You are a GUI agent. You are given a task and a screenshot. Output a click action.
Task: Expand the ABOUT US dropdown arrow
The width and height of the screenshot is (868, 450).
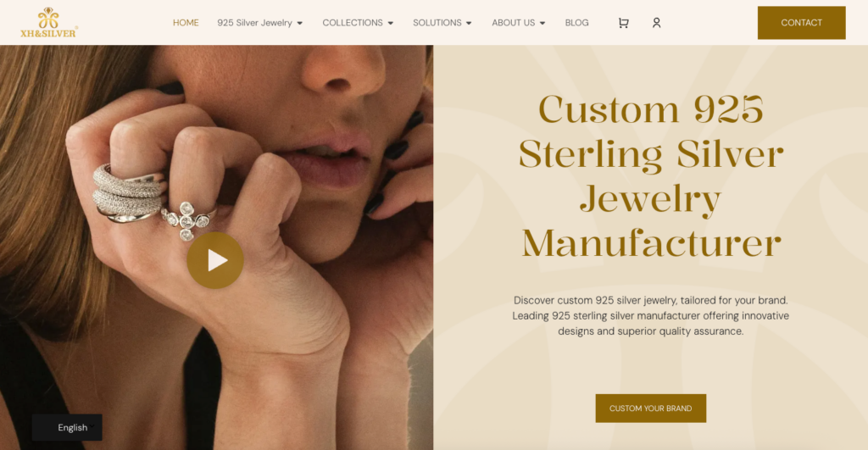coord(542,23)
